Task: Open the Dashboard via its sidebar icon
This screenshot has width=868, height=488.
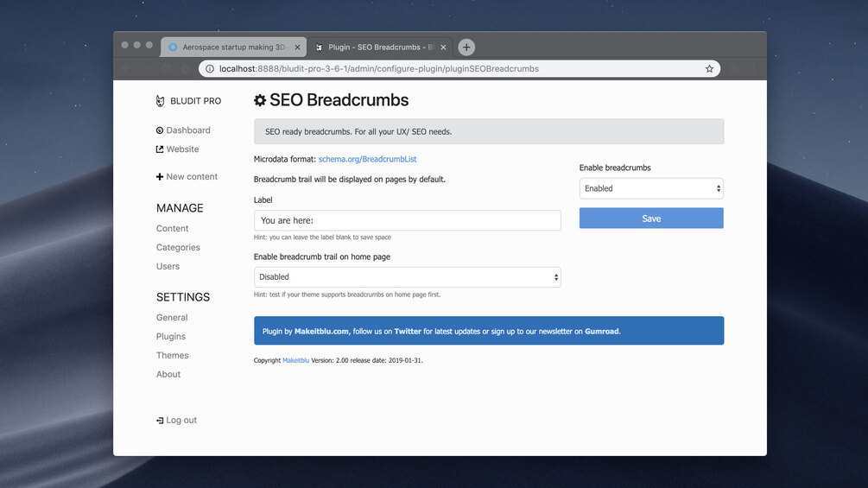Action: [160, 130]
